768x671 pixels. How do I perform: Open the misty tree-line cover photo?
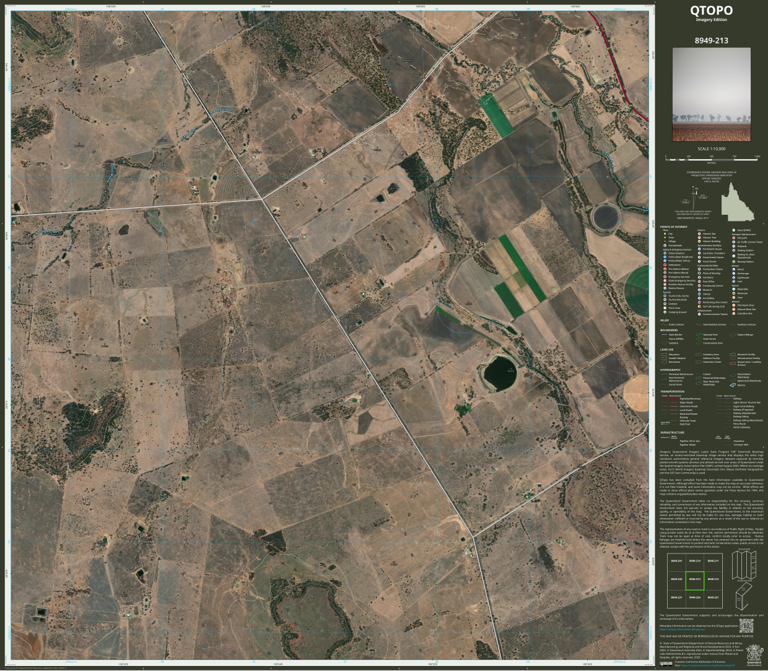click(x=711, y=94)
